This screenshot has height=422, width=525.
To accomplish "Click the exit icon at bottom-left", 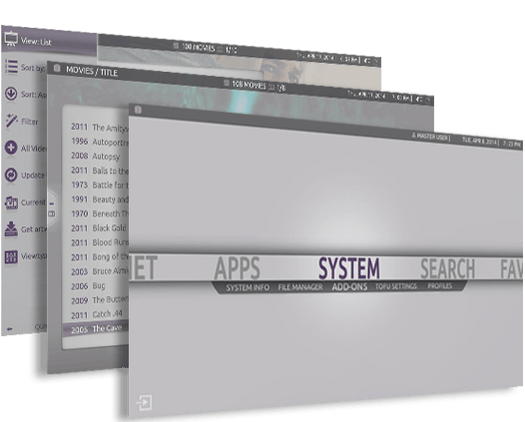I will click(x=144, y=402).
